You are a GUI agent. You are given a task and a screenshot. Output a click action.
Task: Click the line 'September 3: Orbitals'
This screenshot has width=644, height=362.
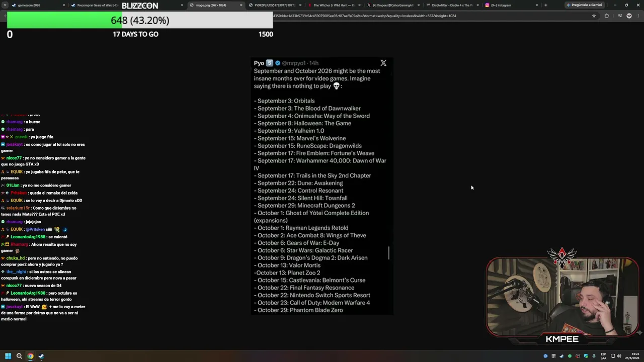coord(284,101)
